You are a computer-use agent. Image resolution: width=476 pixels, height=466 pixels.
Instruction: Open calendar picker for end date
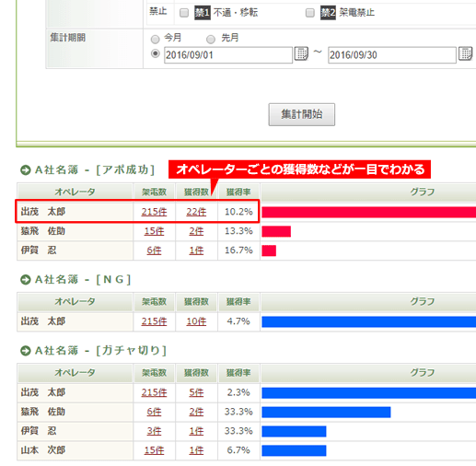coord(465,53)
